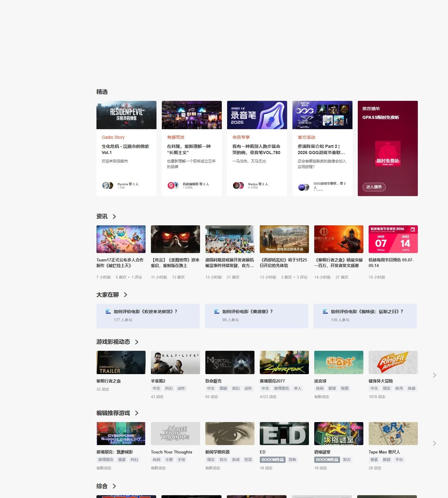Expand the 编辑推荐游戏 section arrow
This screenshot has width=448, height=498.
pyautogui.click(x=137, y=413)
